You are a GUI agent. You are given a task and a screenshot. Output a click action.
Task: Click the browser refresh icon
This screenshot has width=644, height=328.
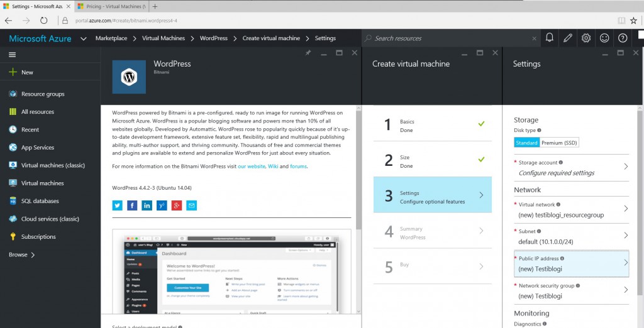pos(43,21)
